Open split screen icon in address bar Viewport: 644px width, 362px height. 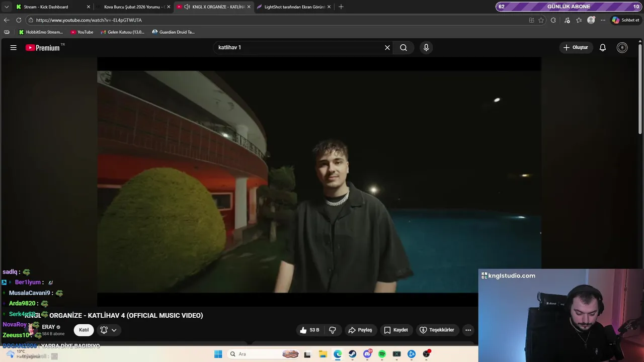pyautogui.click(x=532, y=20)
